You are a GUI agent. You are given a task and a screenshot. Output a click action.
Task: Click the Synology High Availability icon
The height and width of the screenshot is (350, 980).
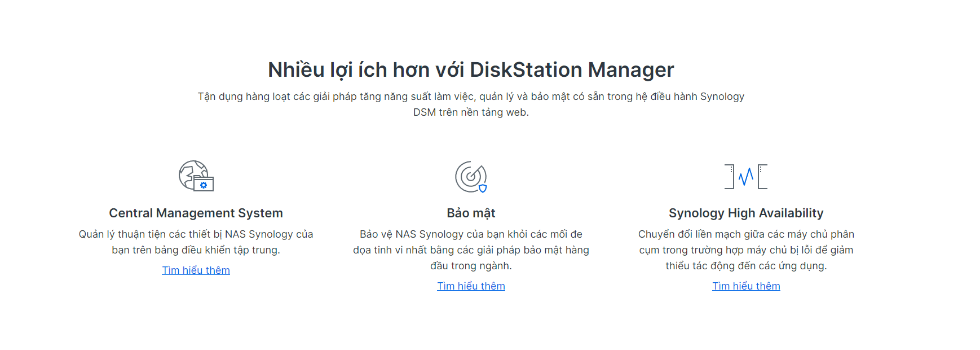click(x=746, y=177)
